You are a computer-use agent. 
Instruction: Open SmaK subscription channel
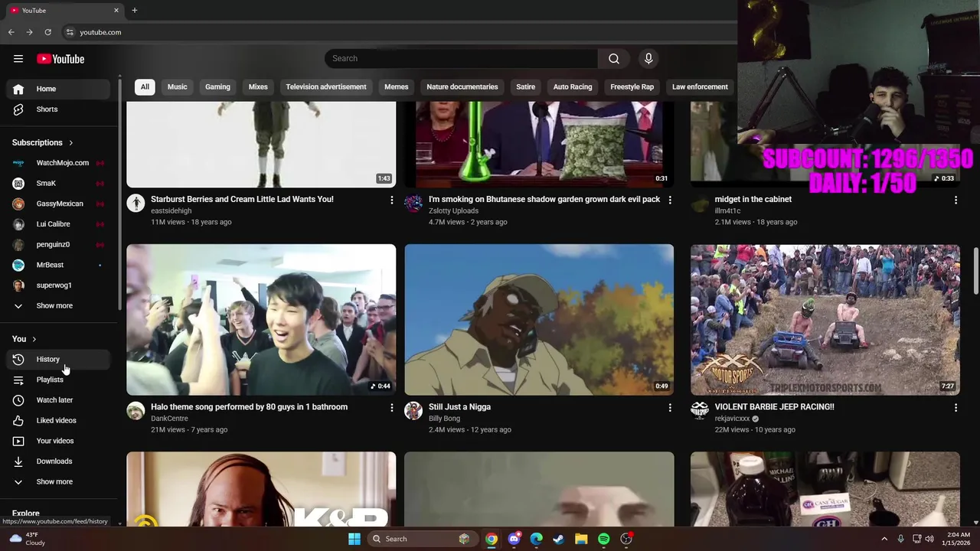coord(58,184)
